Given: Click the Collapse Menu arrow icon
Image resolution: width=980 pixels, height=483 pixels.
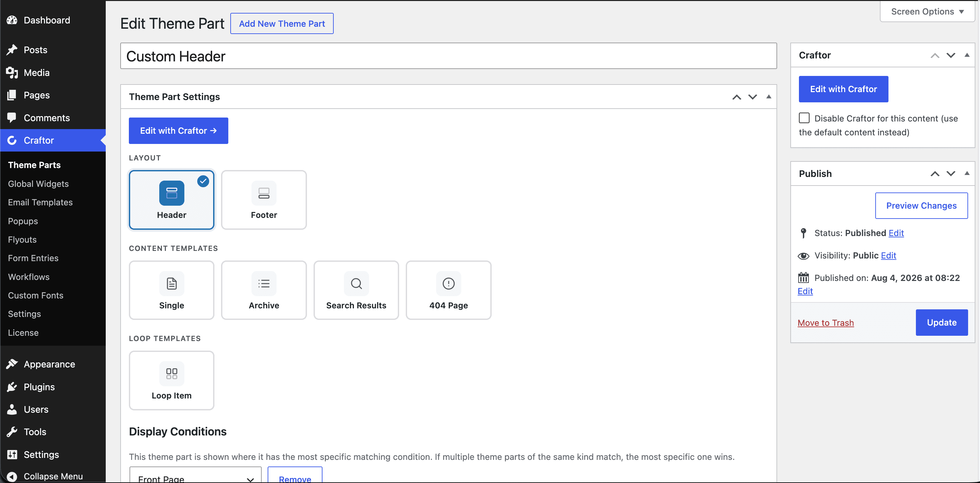Looking at the screenshot, I should click(12, 476).
